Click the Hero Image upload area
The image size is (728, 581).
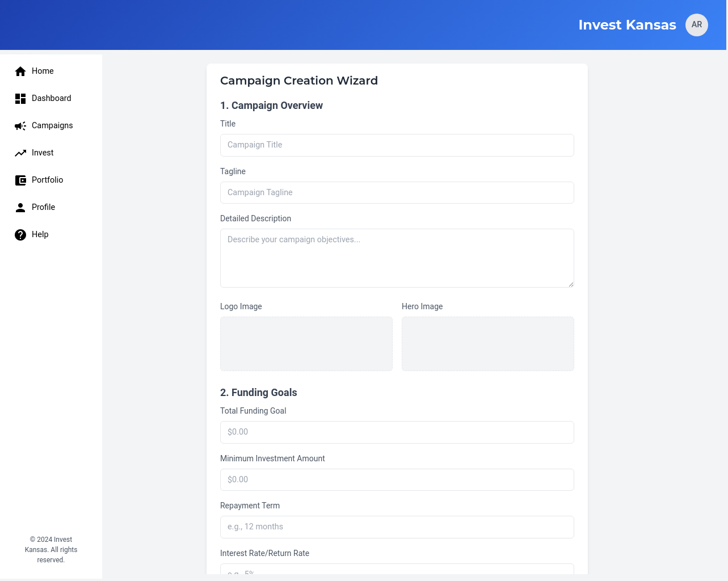click(x=487, y=344)
